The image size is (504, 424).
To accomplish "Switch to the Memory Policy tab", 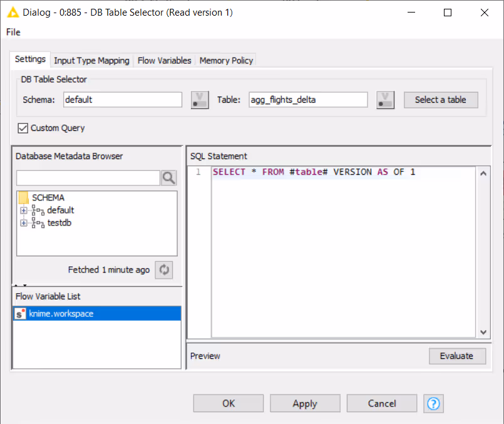I will 226,60.
